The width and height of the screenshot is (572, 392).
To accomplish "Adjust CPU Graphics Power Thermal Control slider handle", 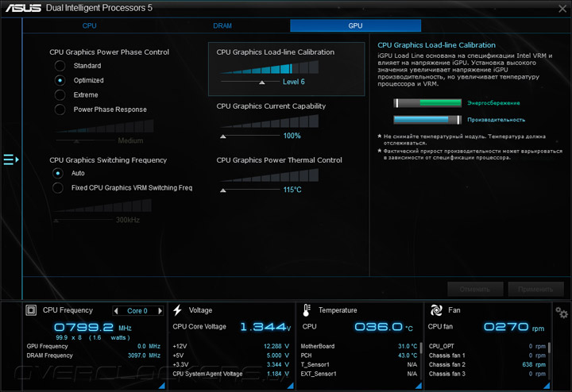I will (223, 190).
